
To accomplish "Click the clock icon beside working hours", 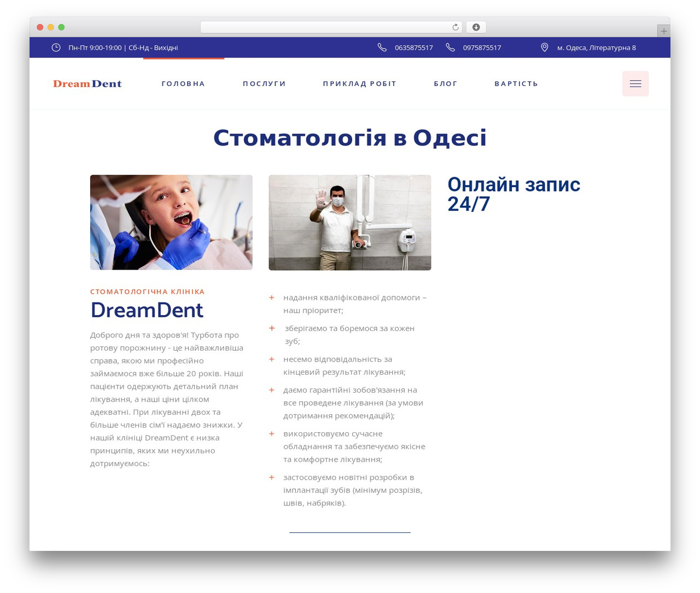I will (56, 48).
